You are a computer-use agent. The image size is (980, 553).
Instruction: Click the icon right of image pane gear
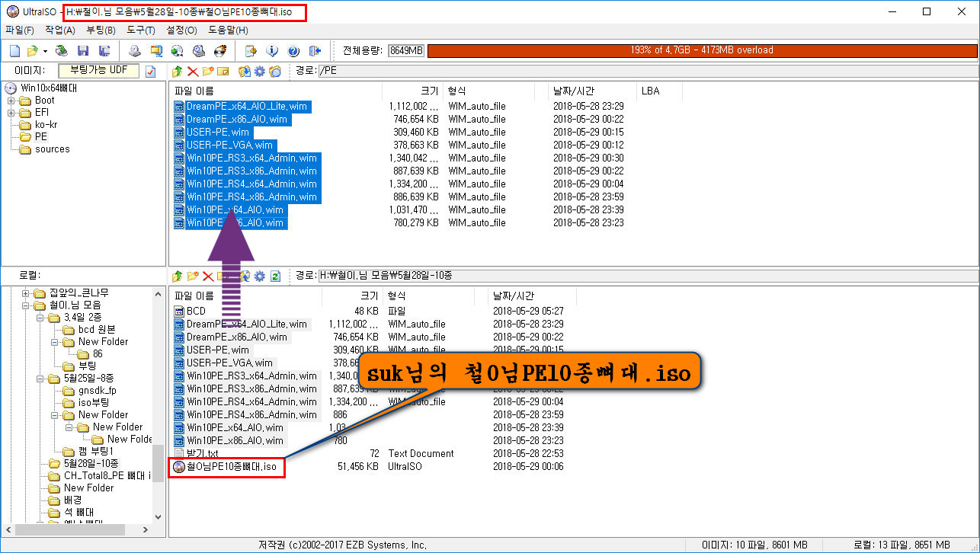pyautogui.click(x=275, y=71)
